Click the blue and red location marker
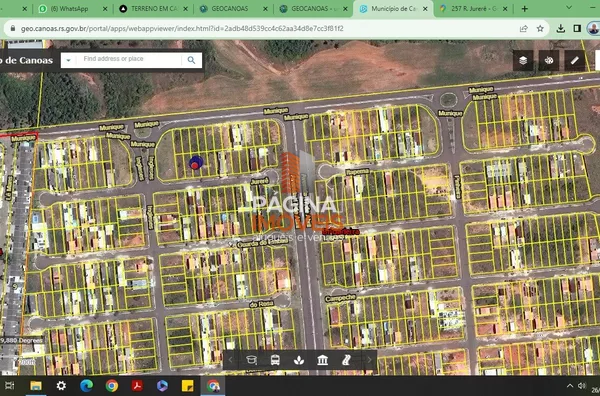The width and height of the screenshot is (600, 396). point(196,163)
